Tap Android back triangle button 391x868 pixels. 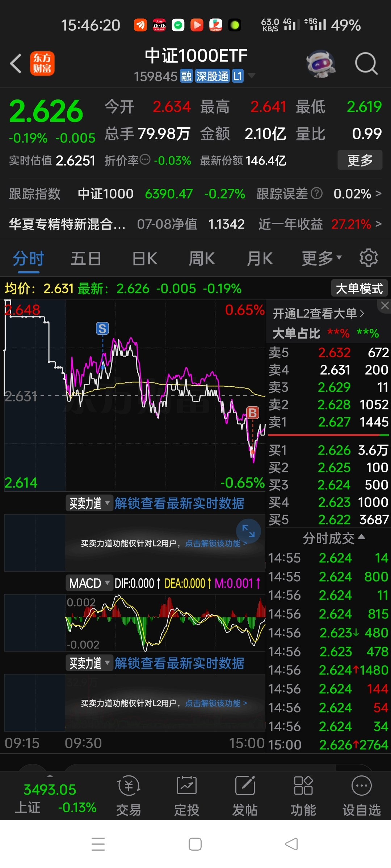(292, 844)
